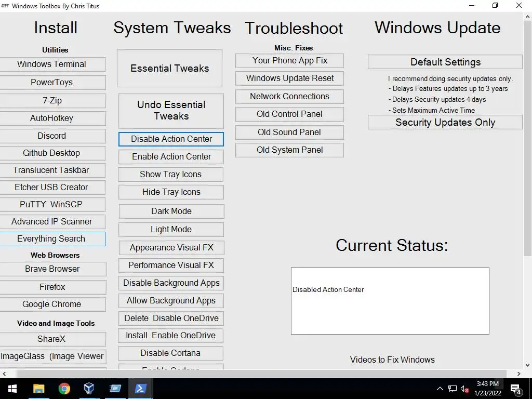Install Brave Browser
532x399 pixels.
click(x=52, y=269)
